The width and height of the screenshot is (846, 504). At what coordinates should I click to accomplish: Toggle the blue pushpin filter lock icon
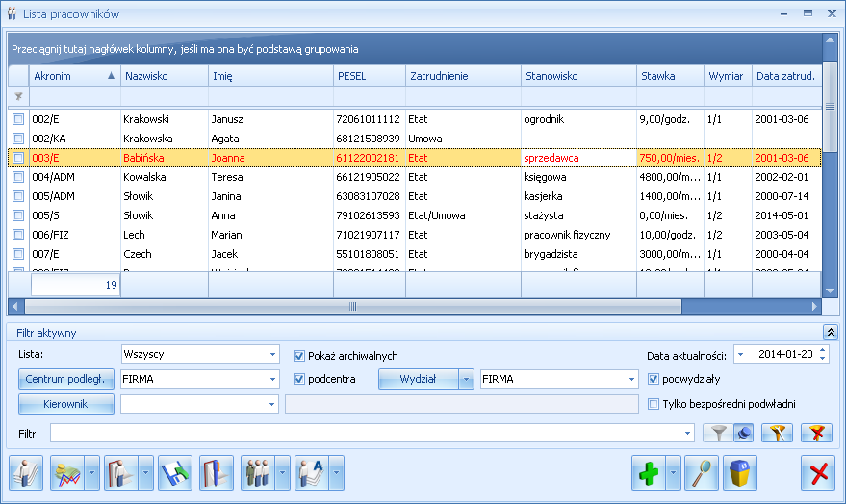[x=743, y=433]
